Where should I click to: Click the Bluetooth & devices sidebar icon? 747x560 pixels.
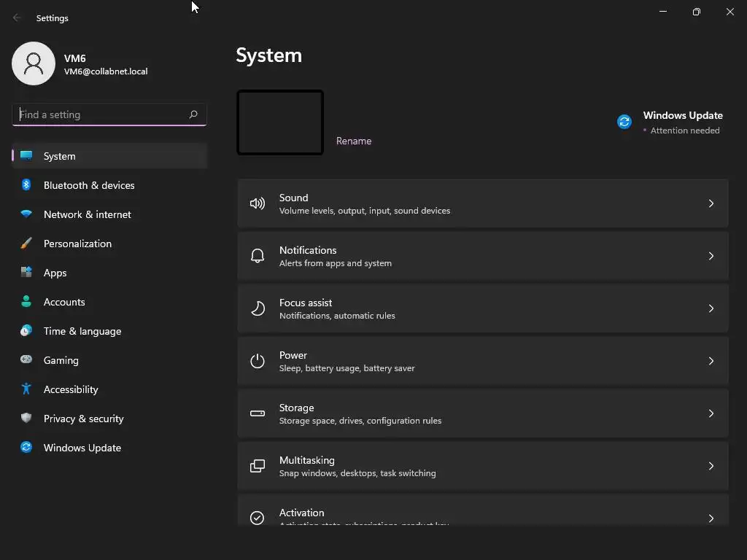(x=26, y=185)
